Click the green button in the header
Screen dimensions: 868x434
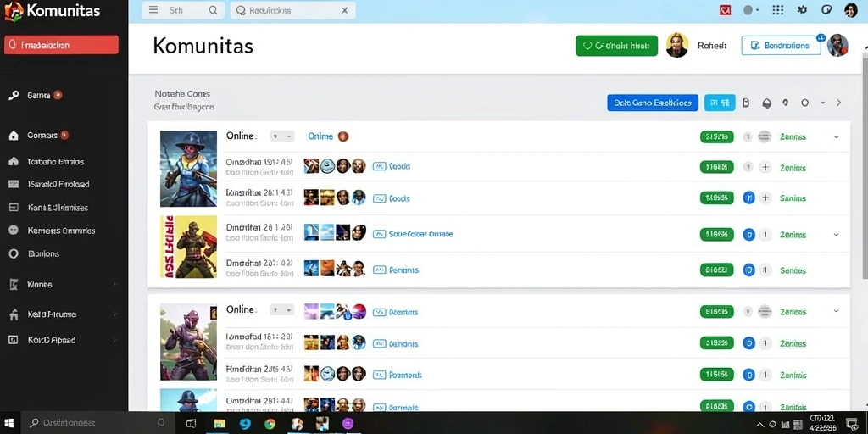point(617,46)
